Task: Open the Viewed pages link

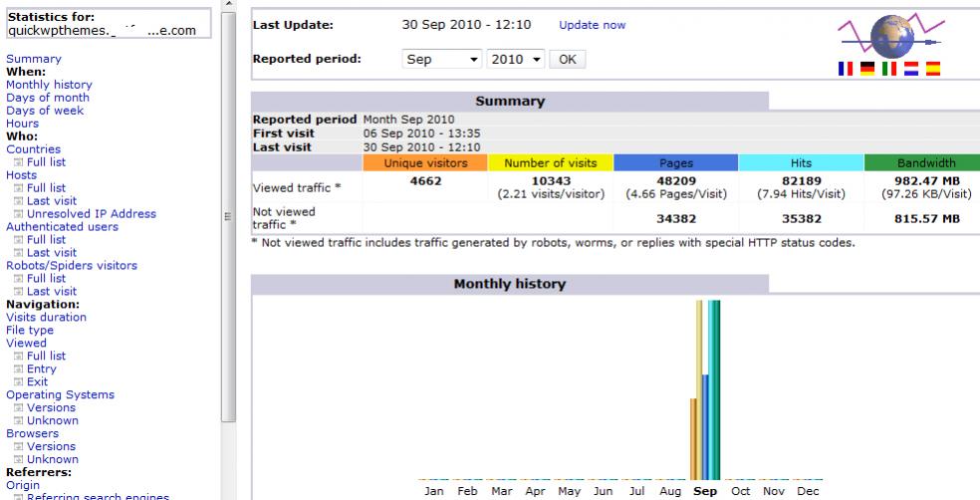Action: 26,343
